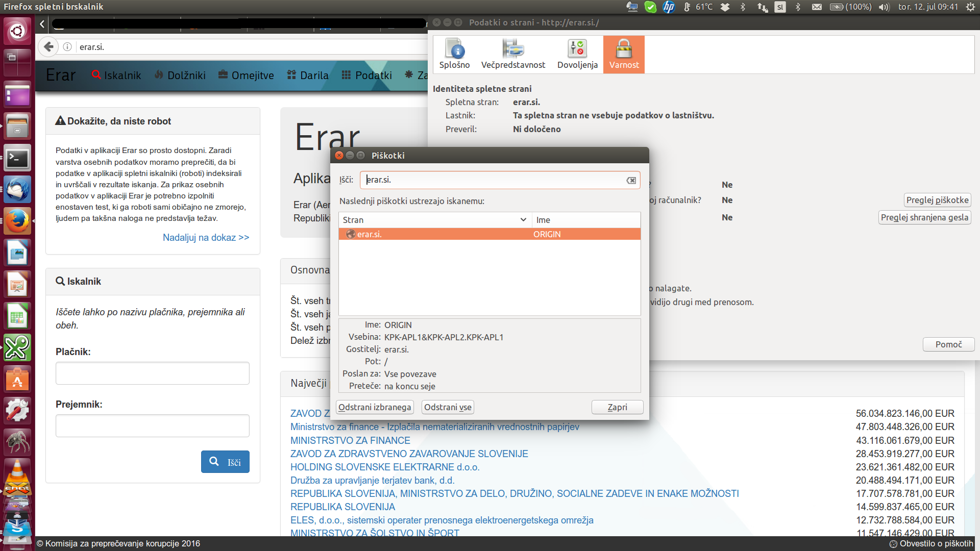Open LibreOffice Calc from dock

[x=17, y=316]
